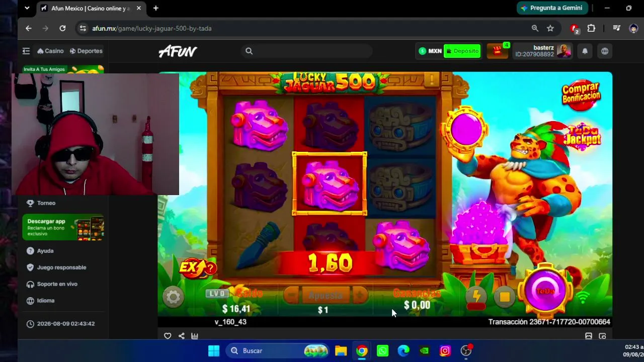
Task: Open WhatsApp from the taskbar
Action: click(x=382, y=350)
